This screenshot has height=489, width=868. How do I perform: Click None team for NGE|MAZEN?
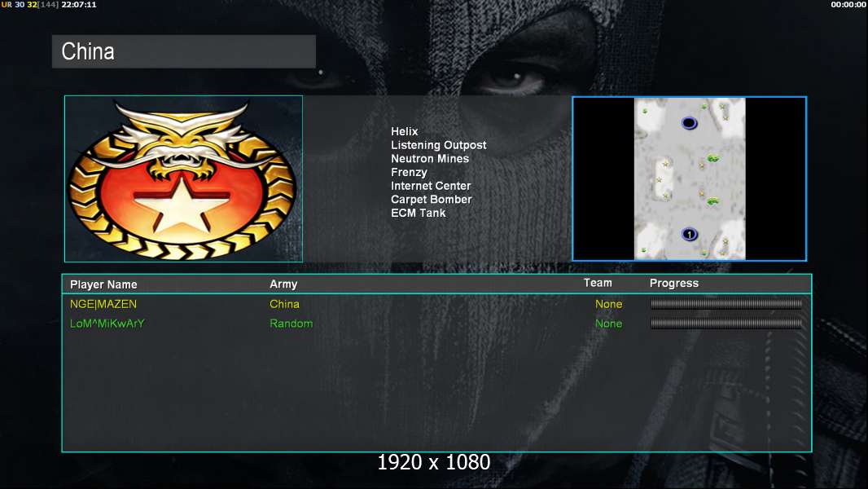tap(608, 304)
